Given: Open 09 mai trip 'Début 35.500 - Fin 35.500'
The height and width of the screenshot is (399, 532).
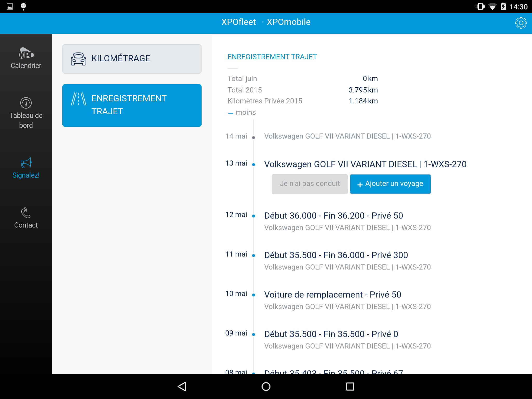Looking at the screenshot, I should pos(331,334).
